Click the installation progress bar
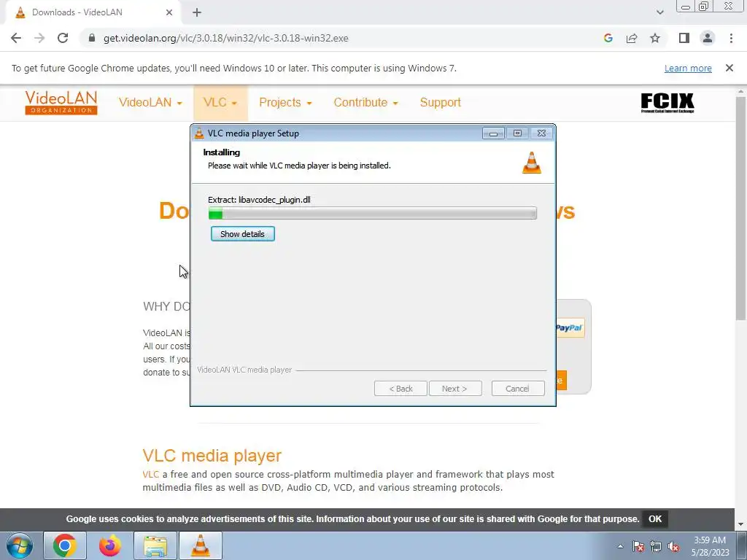This screenshot has width=747, height=560. [373, 213]
